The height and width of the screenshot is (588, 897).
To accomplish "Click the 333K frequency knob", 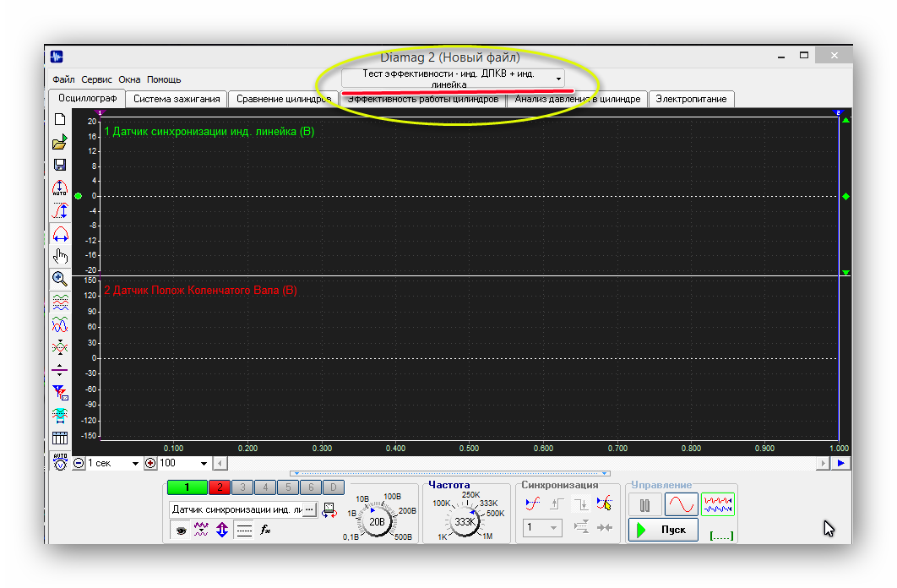I will (465, 521).
